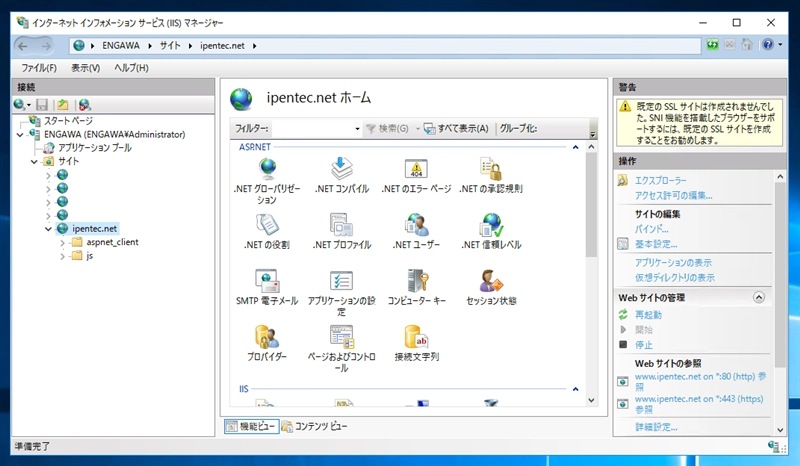Select スタート ページ tree item

[68, 121]
